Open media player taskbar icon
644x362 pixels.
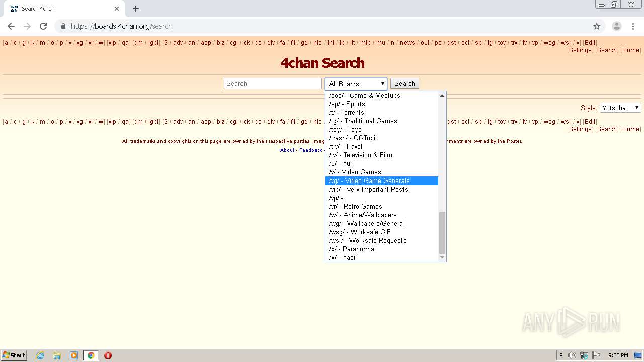coord(74,355)
